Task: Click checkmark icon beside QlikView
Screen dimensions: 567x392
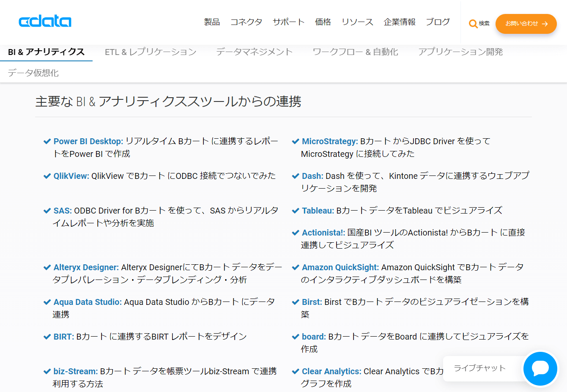Action: pos(47,176)
